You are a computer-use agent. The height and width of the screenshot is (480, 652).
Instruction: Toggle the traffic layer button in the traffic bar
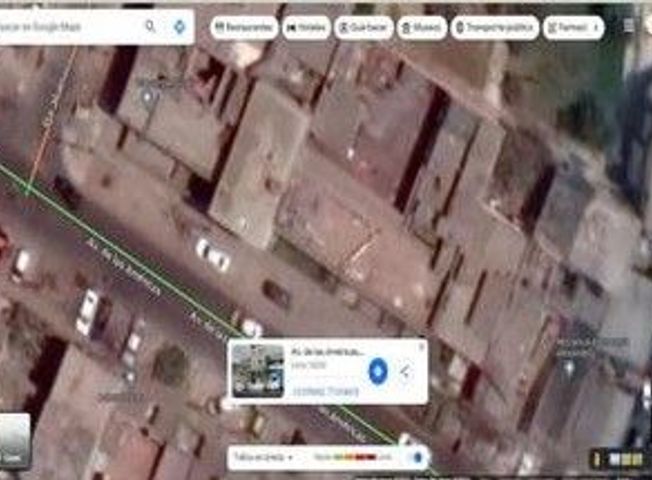coord(417,457)
